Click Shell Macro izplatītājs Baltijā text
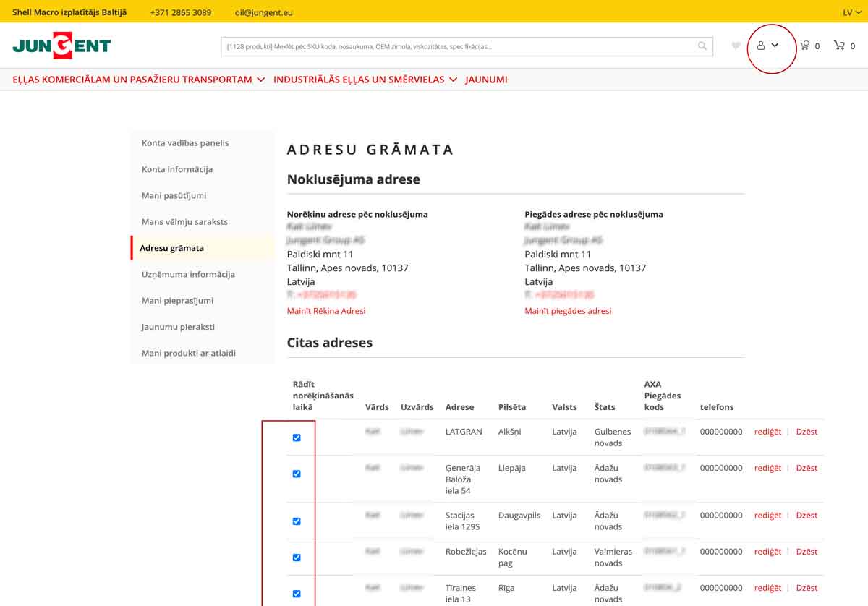Viewport: 868px width, 606px height. point(69,12)
